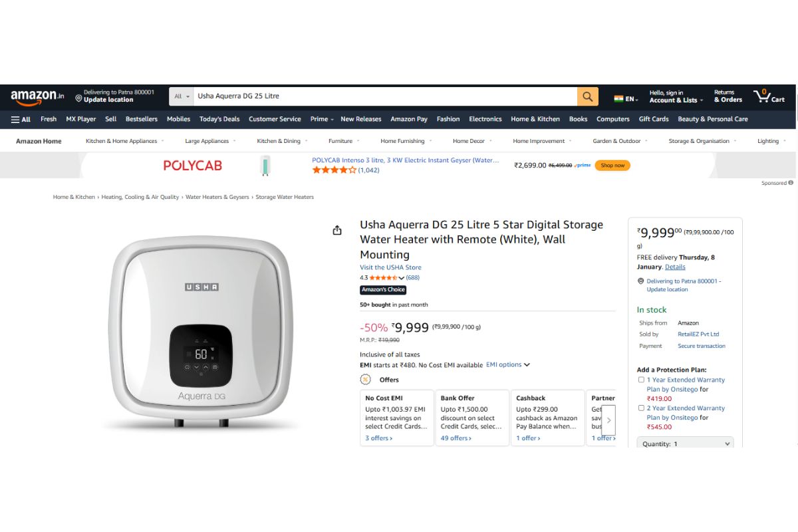Viewport: 798px width, 532px height.
Task: Open Today's Deals in navigation bar
Action: click(x=219, y=120)
